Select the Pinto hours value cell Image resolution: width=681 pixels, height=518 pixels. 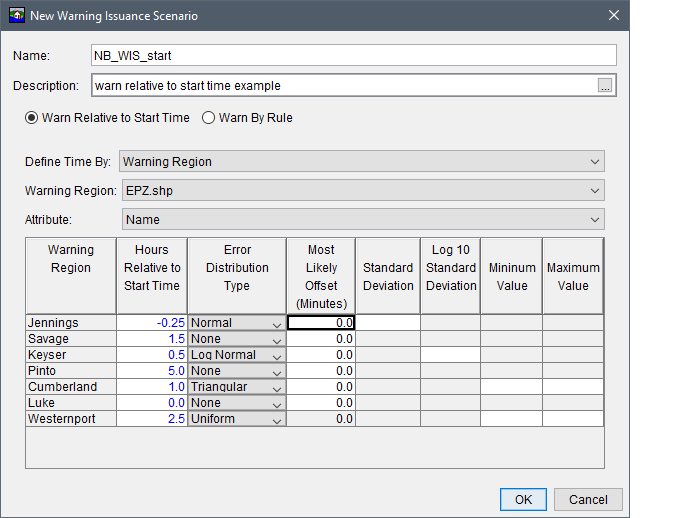coord(151,371)
